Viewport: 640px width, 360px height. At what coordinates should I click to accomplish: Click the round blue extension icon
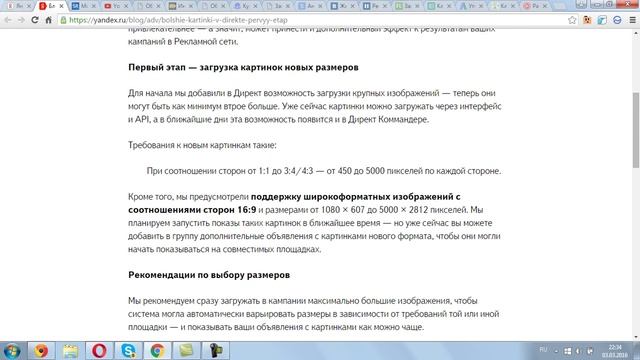pyautogui.click(x=617, y=20)
